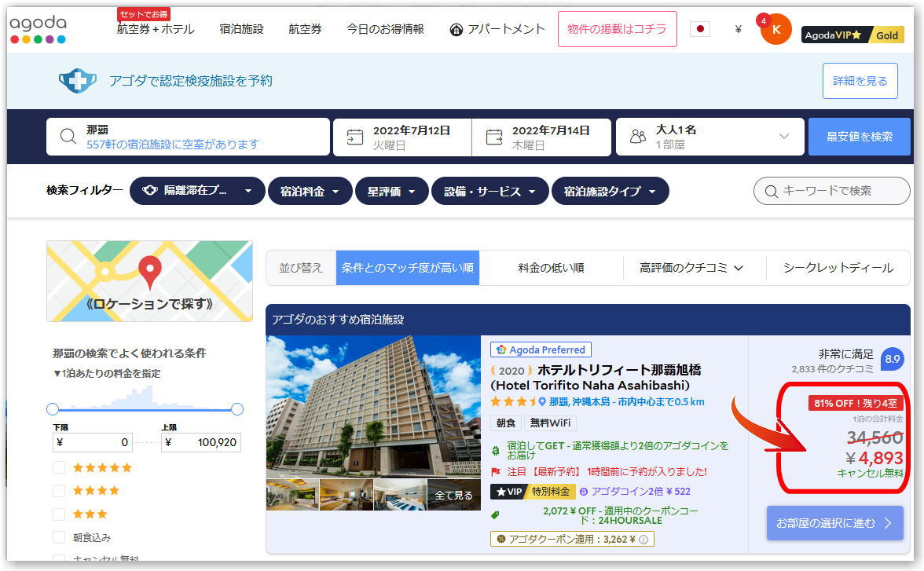Expand the 設備・サービス filter dropdown
Viewport: 924px width, 571px height.
[x=489, y=191]
